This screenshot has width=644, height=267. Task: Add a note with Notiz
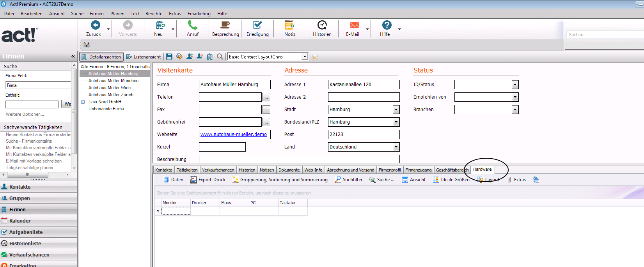pos(290,28)
